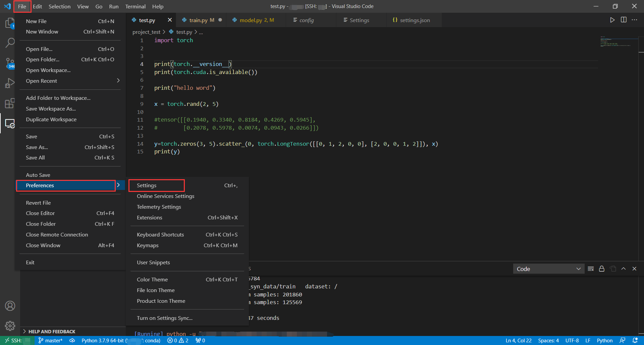Viewport: 644px width, 345px height.
Task: Switch to settings.json tab
Action: coord(415,20)
